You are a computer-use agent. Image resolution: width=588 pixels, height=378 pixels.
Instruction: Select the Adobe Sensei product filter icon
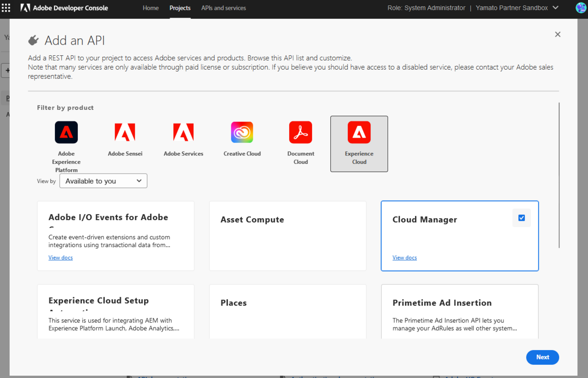click(x=125, y=132)
